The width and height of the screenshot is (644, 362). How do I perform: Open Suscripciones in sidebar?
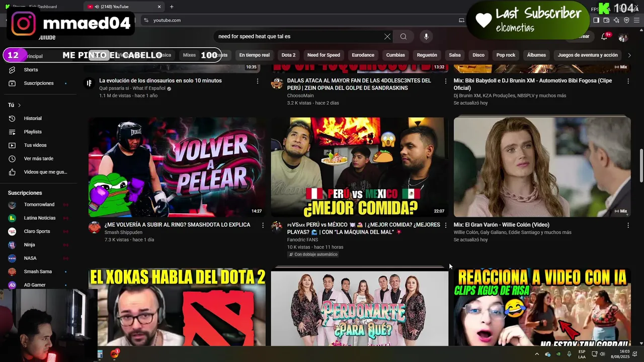coord(38,83)
